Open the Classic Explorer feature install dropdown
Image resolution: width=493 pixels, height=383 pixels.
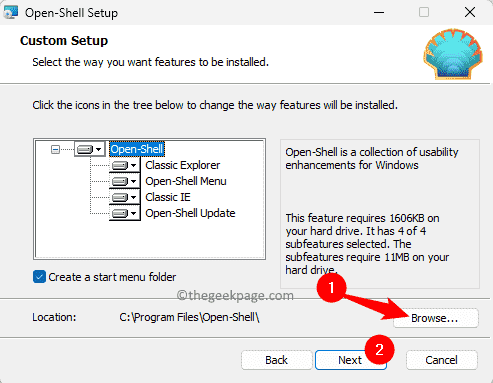tap(124, 165)
